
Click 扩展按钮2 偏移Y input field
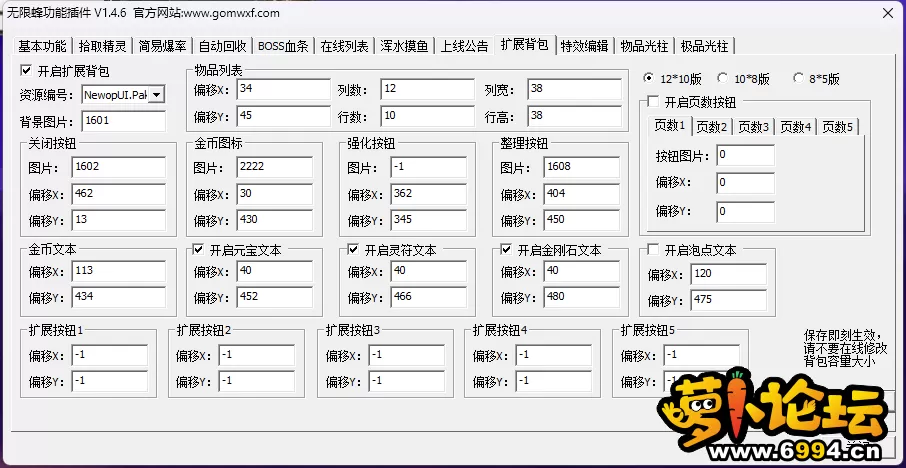tap(257, 381)
